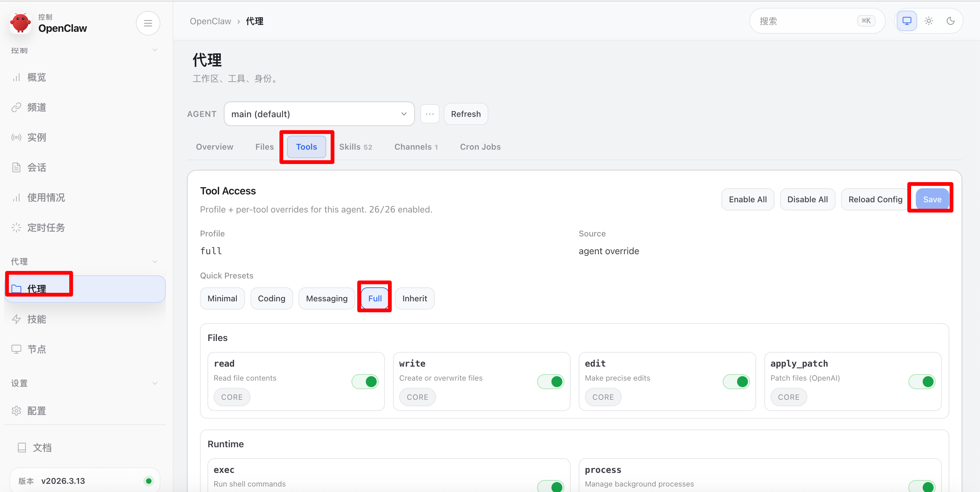Click the Disable All button
This screenshot has width=980, height=492.
coord(807,200)
